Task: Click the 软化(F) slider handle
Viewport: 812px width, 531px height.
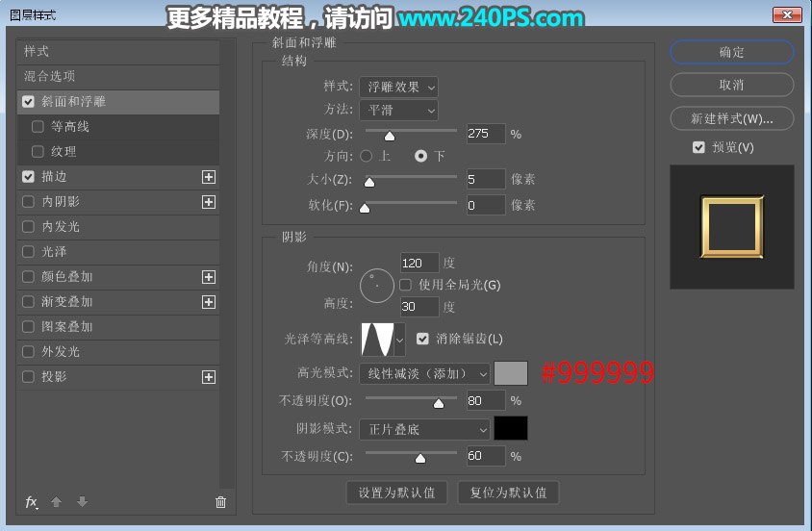Action: (x=365, y=208)
